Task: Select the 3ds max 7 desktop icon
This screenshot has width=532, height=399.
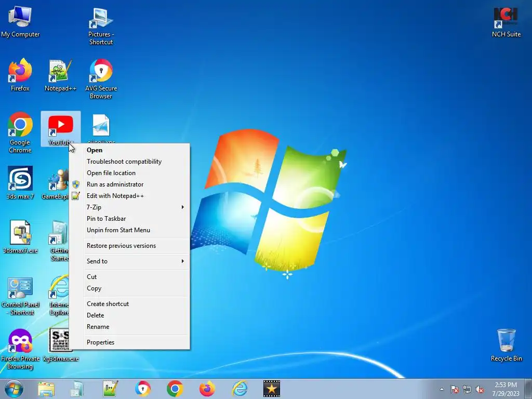Action: tap(20, 182)
